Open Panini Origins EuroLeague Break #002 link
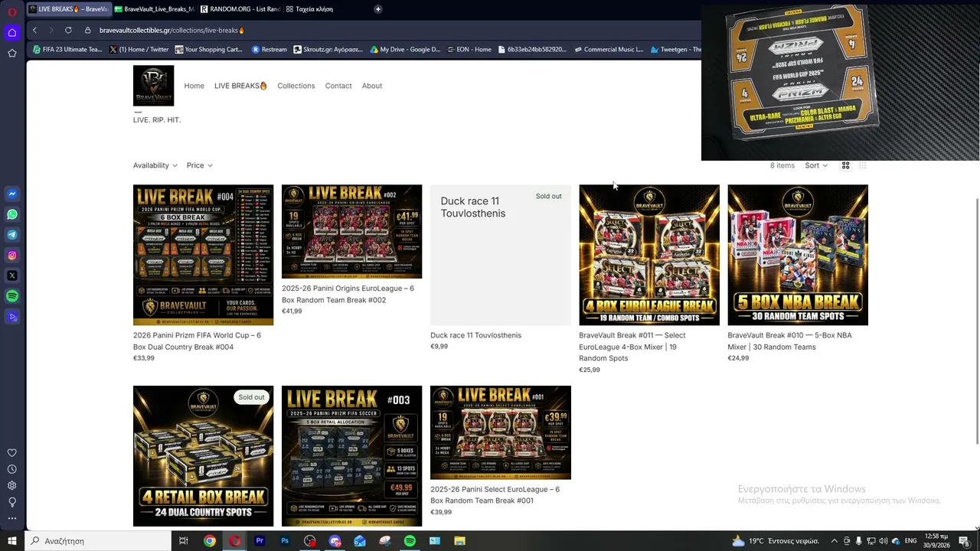 click(348, 294)
